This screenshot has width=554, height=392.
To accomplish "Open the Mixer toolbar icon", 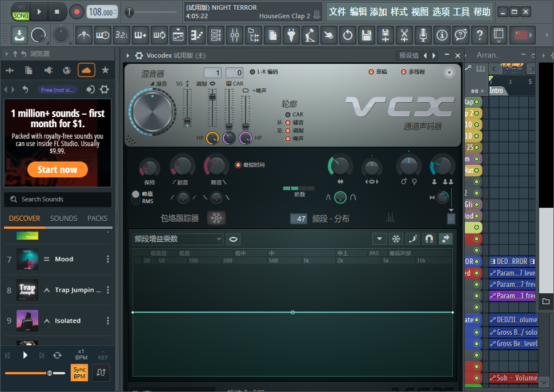I will tap(235, 35).
